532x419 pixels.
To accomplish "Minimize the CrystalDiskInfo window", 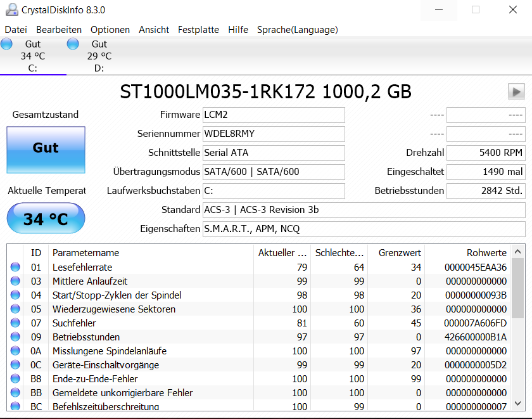I will (x=439, y=10).
